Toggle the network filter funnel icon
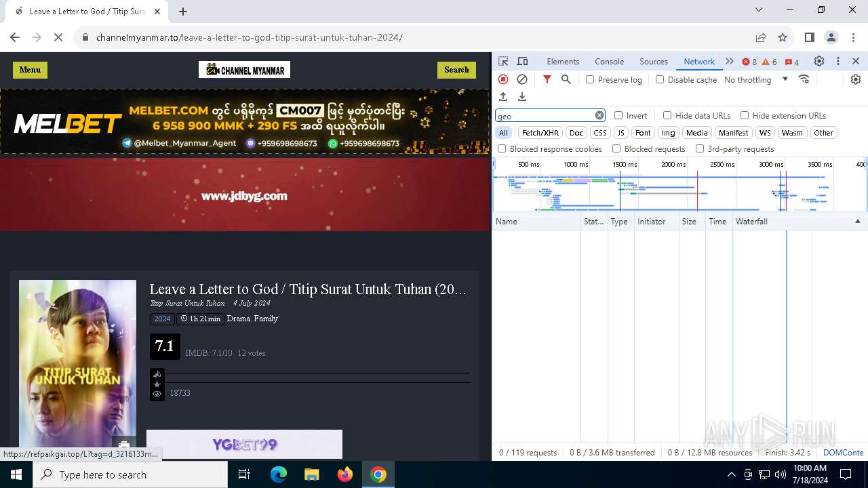Image resolution: width=868 pixels, height=488 pixels. (x=547, y=79)
